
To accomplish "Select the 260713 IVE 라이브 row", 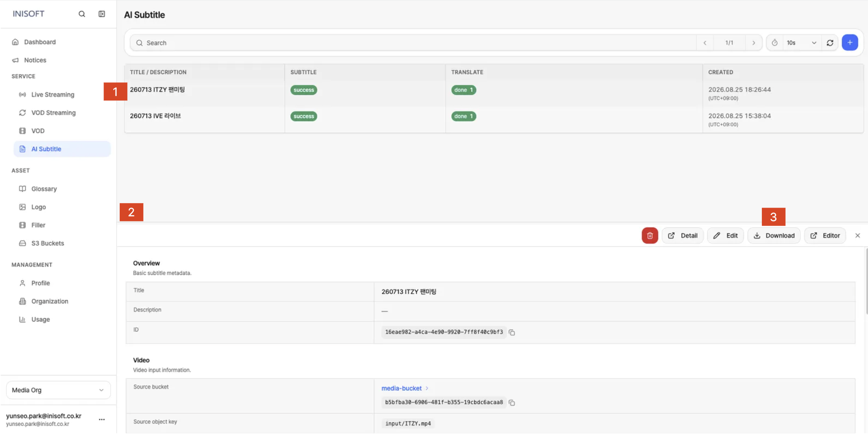I will click(x=494, y=120).
